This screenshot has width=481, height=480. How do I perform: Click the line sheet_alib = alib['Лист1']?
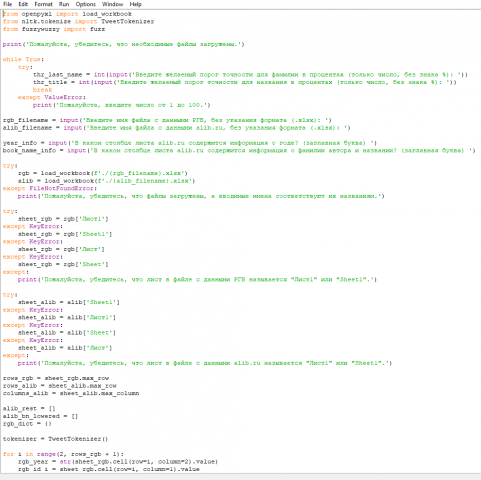coord(67,317)
